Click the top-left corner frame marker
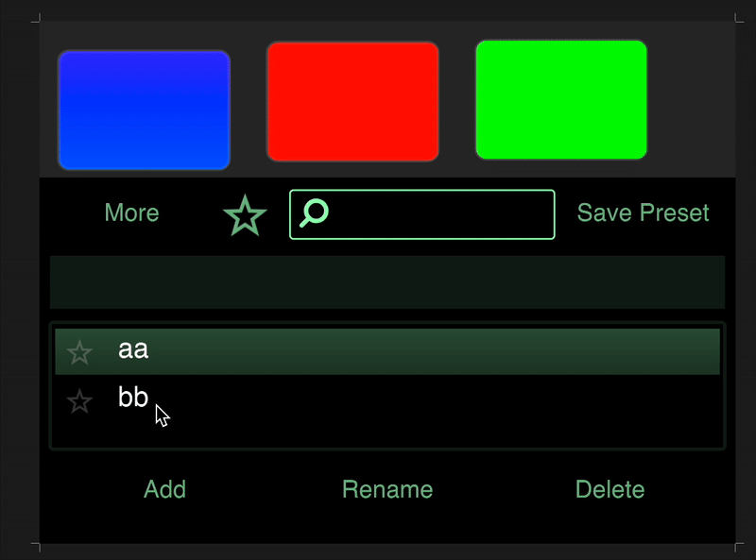 (37, 19)
